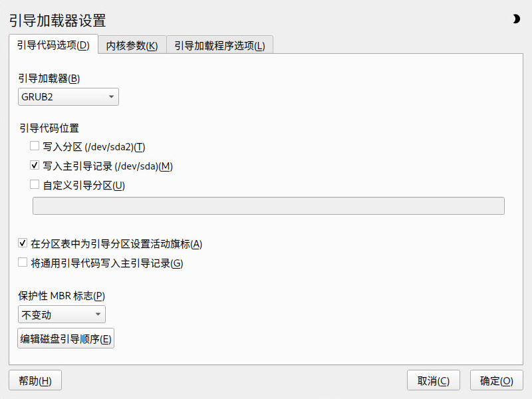Confirm with the 确定 button

[x=496, y=380]
